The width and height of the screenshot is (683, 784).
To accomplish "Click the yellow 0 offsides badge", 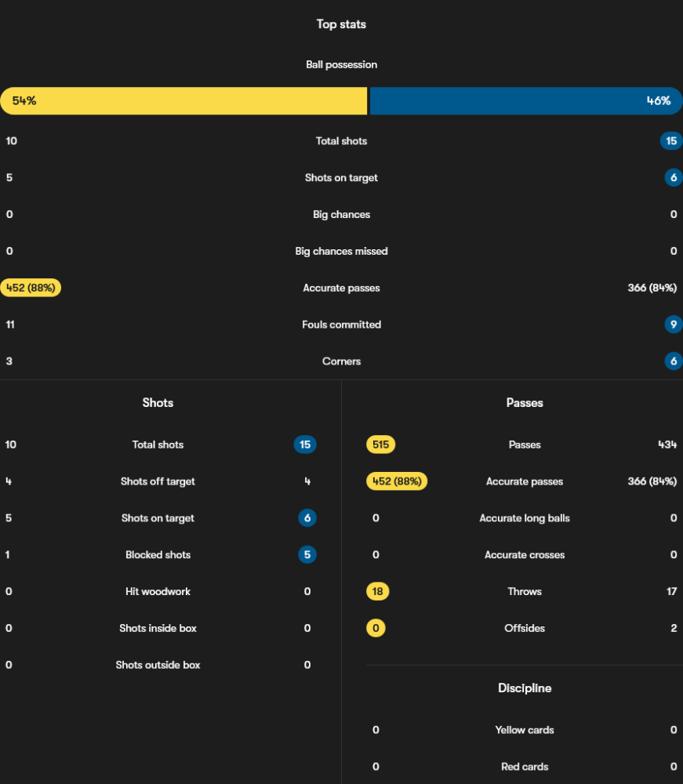I will coord(376,628).
